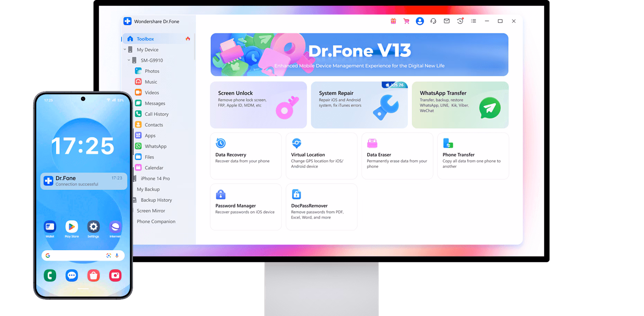Click the headset support icon
This screenshot has width=644, height=316.
[433, 21]
